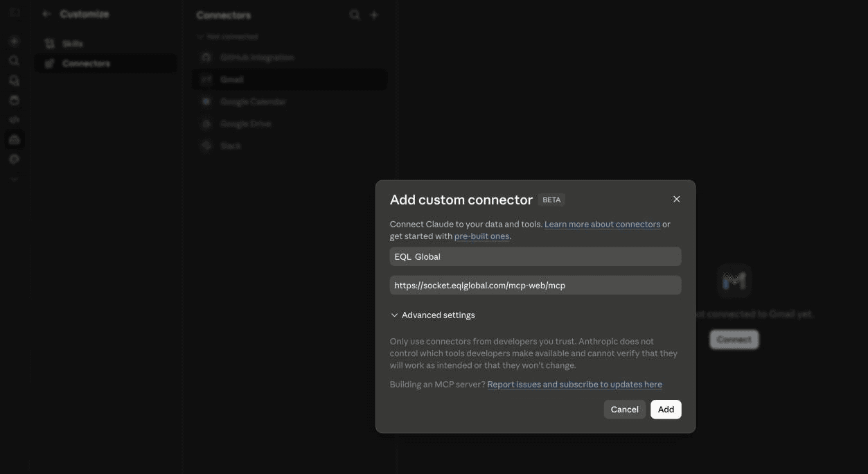Click into the connector URL field
The image size is (868, 474).
[535, 285]
